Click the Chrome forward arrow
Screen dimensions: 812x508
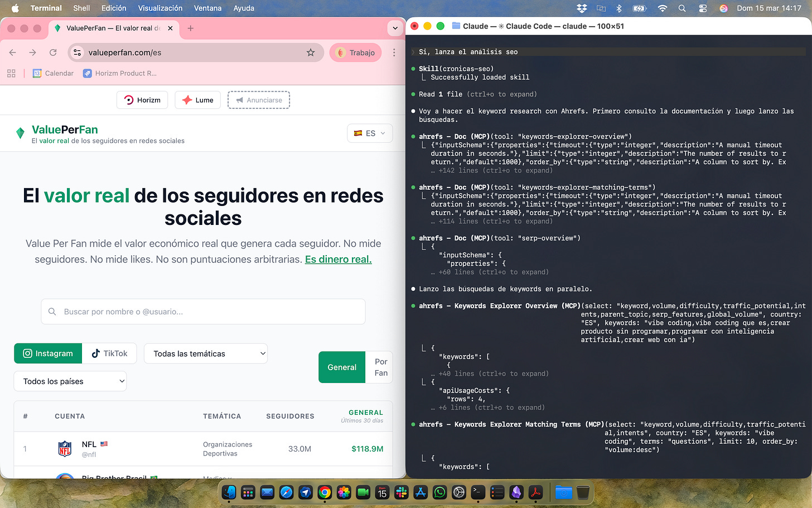pos(32,52)
